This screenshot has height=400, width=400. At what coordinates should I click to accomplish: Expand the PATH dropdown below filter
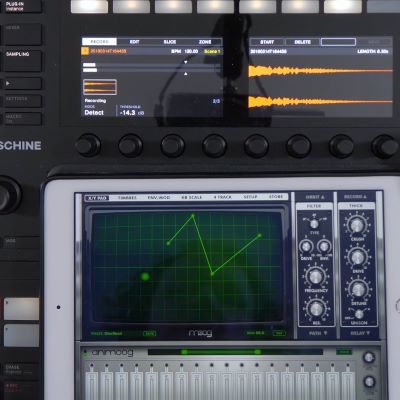[318, 333]
